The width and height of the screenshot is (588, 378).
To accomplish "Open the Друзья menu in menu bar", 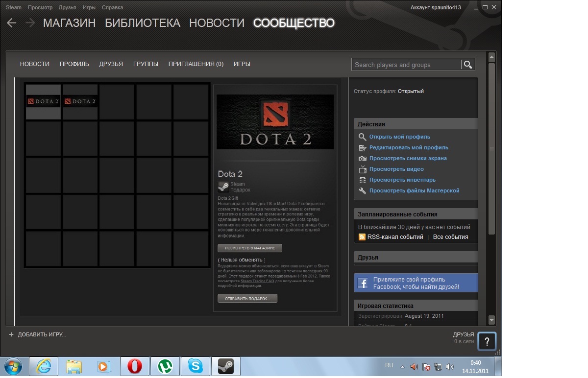I will pos(67,8).
